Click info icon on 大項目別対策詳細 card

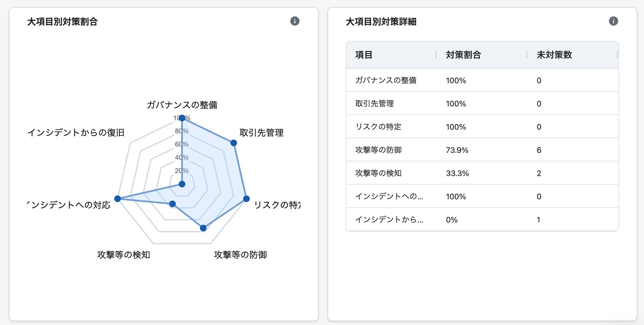pos(613,21)
